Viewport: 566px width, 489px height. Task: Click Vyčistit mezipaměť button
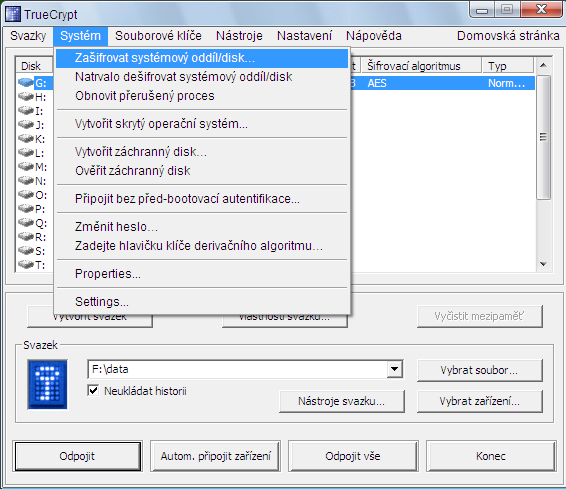tap(479, 316)
